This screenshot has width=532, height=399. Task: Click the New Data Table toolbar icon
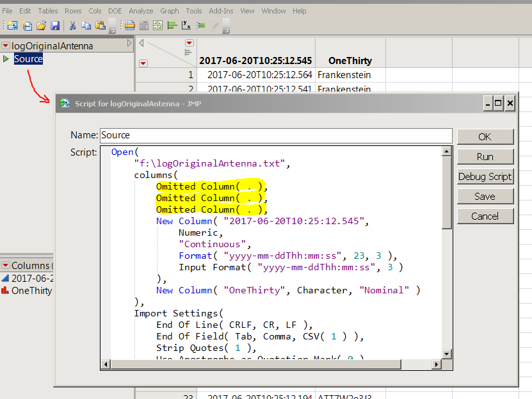pos(11,26)
